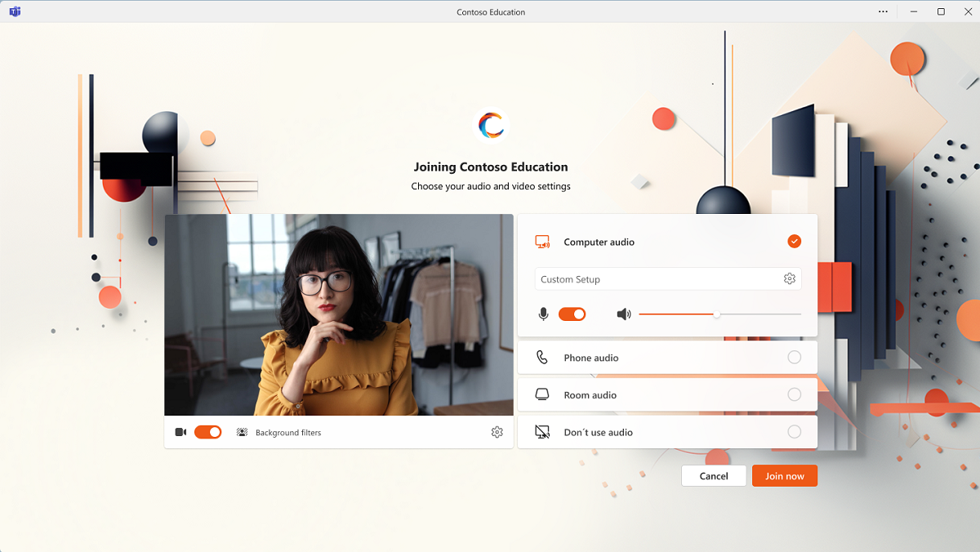980x552 pixels.
Task: Click the Microsoft Teams logo icon
Action: [x=15, y=11]
